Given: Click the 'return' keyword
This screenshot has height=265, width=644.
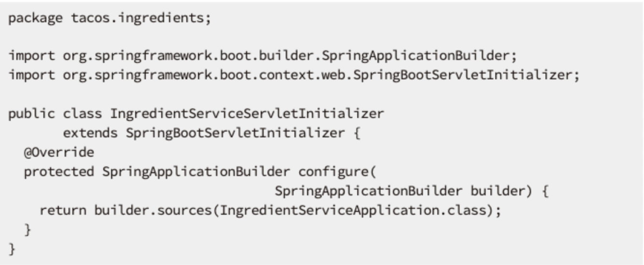Looking at the screenshot, I should tap(63, 211).
